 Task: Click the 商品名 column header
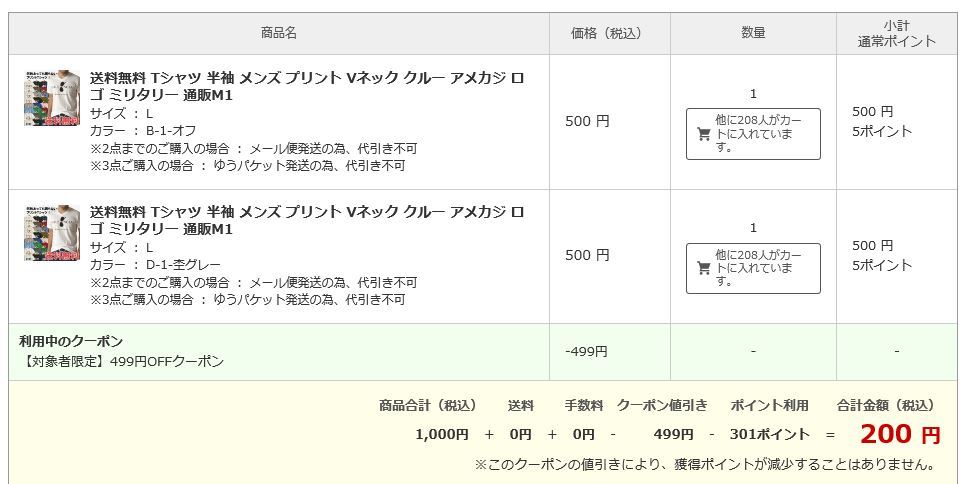(x=279, y=33)
